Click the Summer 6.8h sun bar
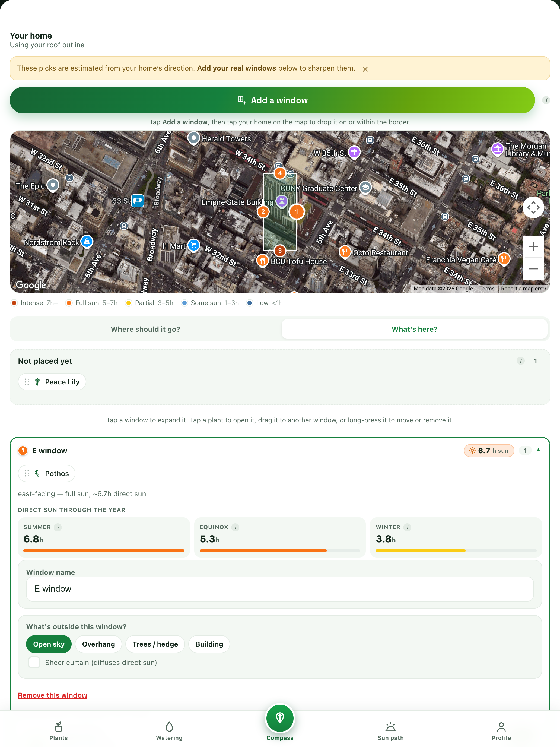 [104, 551]
